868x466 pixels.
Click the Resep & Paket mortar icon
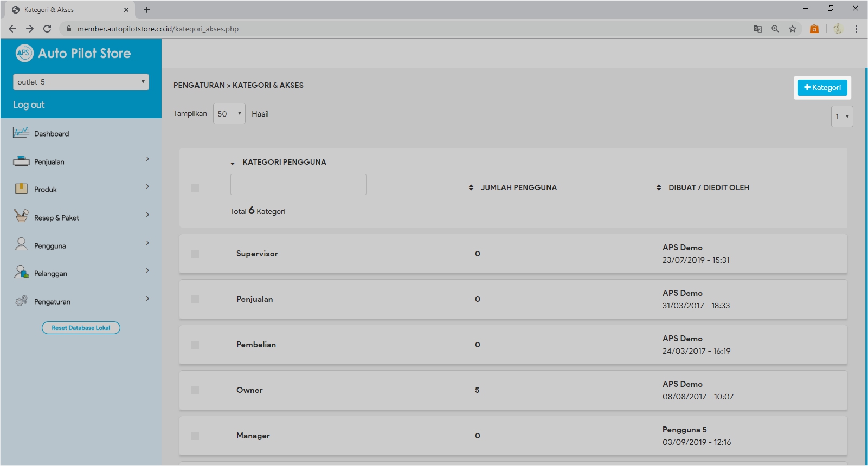point(21,216)
